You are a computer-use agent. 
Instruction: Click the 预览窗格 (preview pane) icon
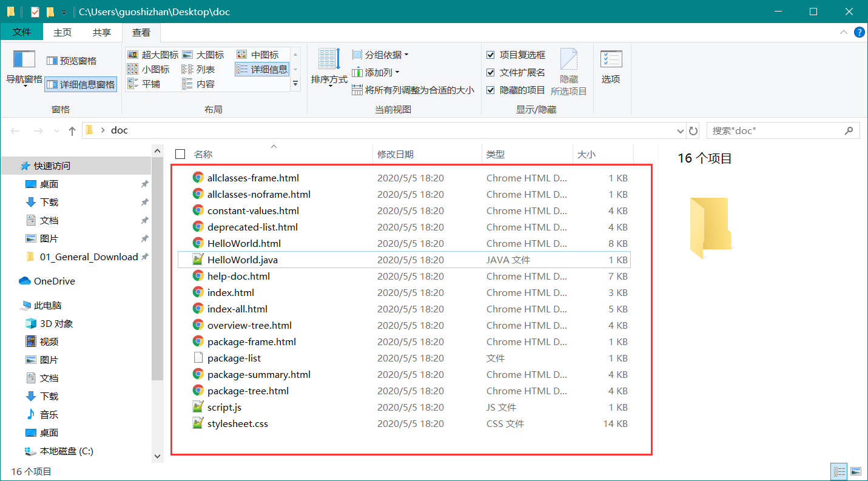(52, 61)
